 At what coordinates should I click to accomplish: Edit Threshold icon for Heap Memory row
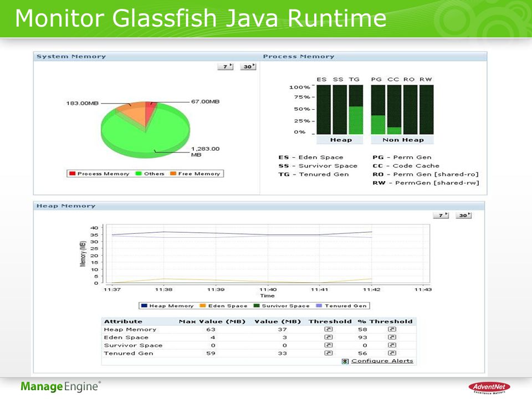point(329,329)
